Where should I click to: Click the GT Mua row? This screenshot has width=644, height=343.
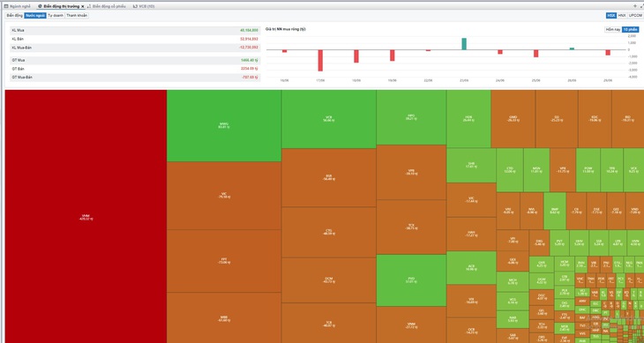tap(135, 60)
